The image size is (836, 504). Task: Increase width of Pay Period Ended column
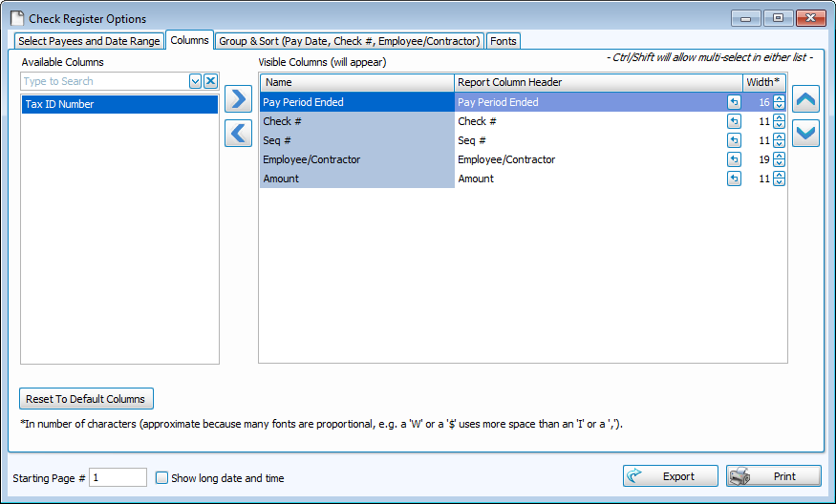click(x=780, y=98)
